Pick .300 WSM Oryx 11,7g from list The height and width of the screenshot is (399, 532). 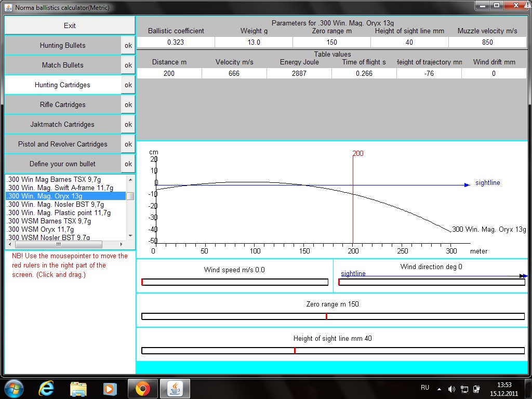click(x=41, y=230)
